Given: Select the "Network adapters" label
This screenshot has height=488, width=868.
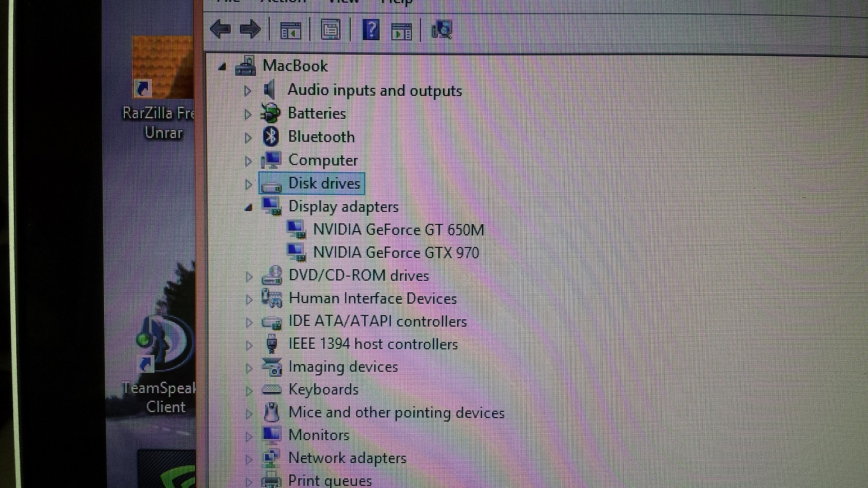Looking at the screenshot, I should 347,458.
